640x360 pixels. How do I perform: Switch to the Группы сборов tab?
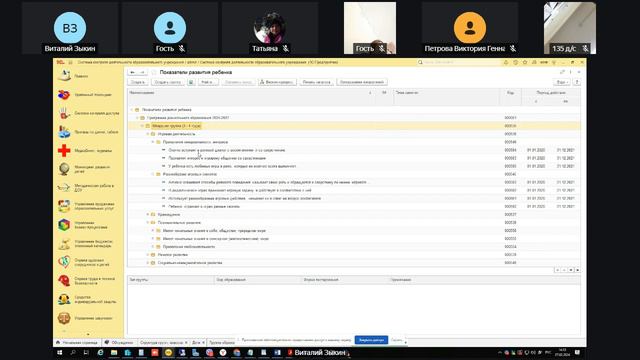[x=222, y=342]
